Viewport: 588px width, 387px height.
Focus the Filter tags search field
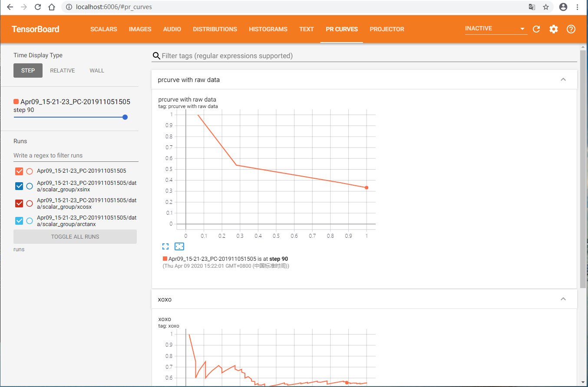(369, 56)
